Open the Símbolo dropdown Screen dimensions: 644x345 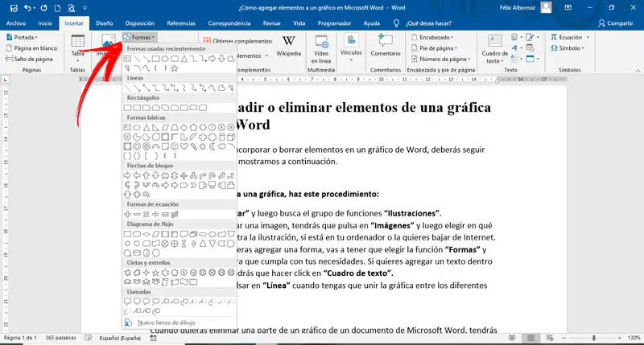(567, 48)
